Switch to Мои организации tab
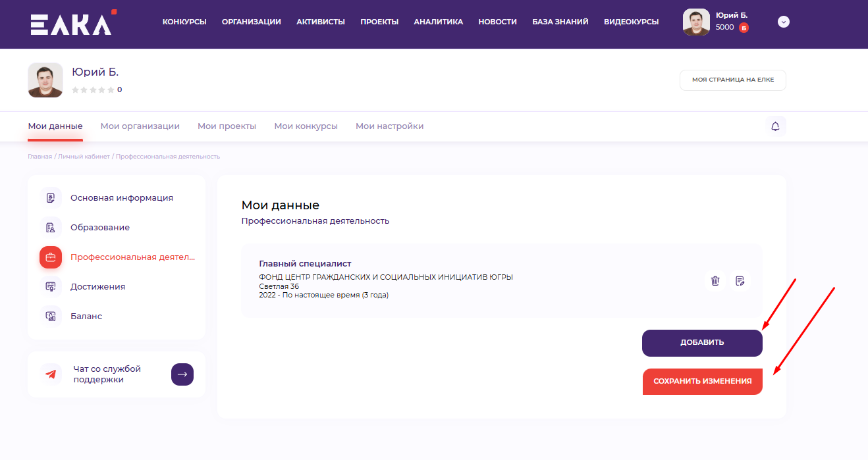This screenshot has width=868, height=460. pos(140,126)
